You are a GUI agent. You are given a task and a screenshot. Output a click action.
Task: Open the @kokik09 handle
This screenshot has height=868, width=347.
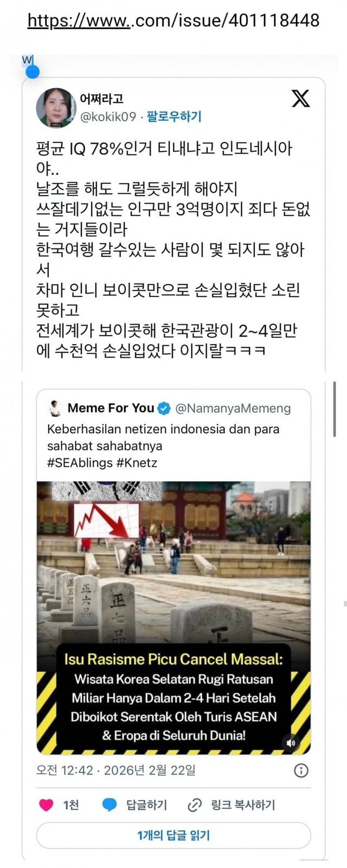(108, 116)
